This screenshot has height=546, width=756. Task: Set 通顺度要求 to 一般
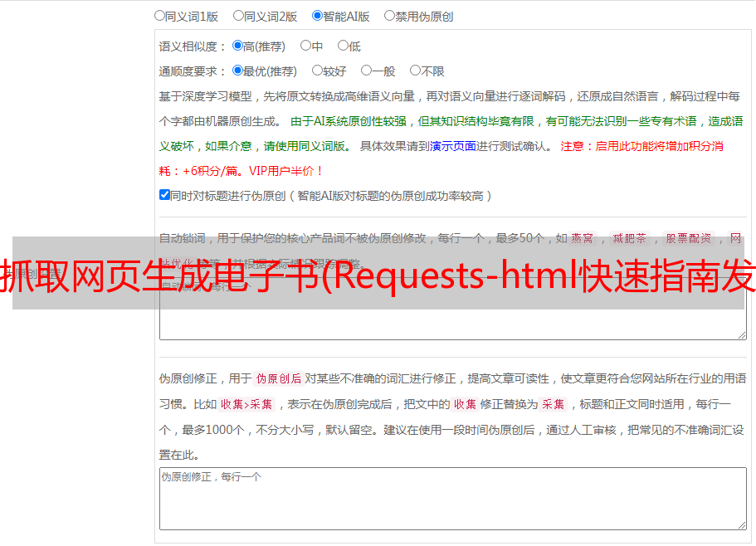(367, 71)
